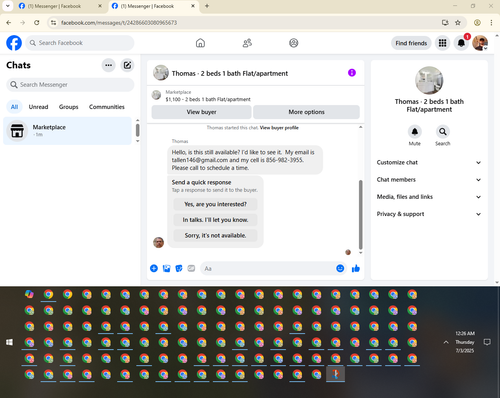Click the Search Messenger field
500x398 pixels.
pyautogui.click(x=70, y=85)
